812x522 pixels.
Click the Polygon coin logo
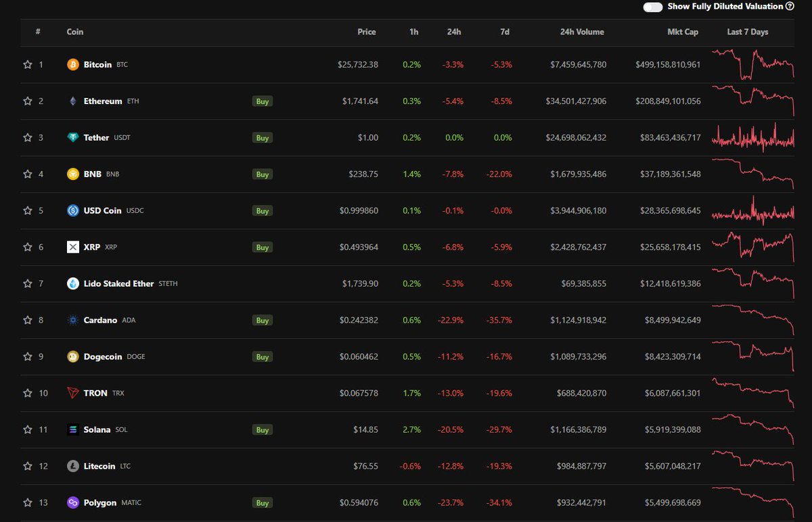coord(72,502)
